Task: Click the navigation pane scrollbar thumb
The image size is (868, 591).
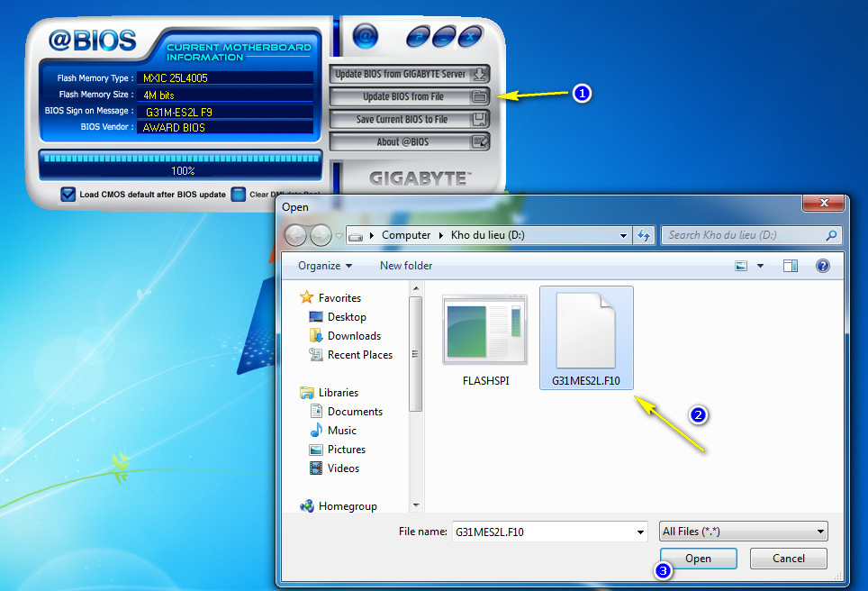Action: coord(415,354)
